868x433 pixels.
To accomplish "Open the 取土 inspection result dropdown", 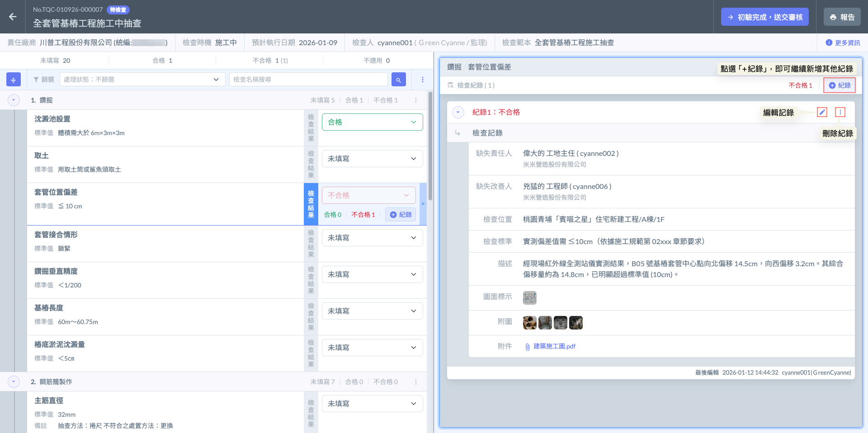I will pos(372,159).
